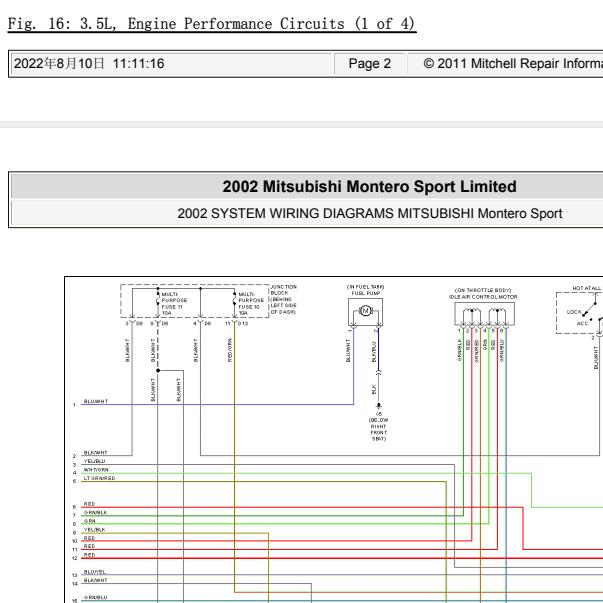The image size is (603, 603).
Task: Click the "BLU/WHT" label on row 1
Action: click(96, 401)
